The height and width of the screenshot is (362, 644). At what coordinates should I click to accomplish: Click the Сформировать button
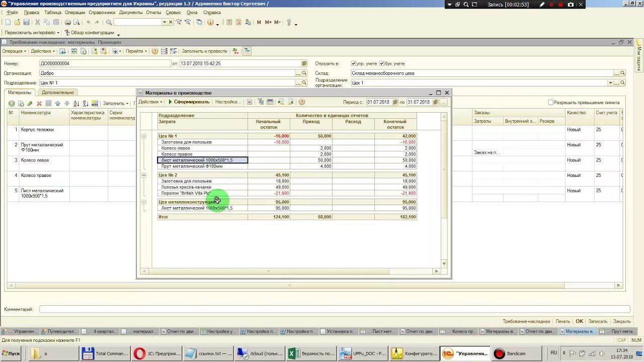coord(189,102)
